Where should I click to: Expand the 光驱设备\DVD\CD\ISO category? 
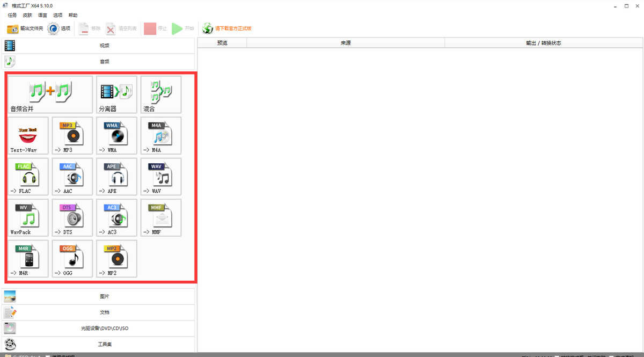click(x=100, y=328)
